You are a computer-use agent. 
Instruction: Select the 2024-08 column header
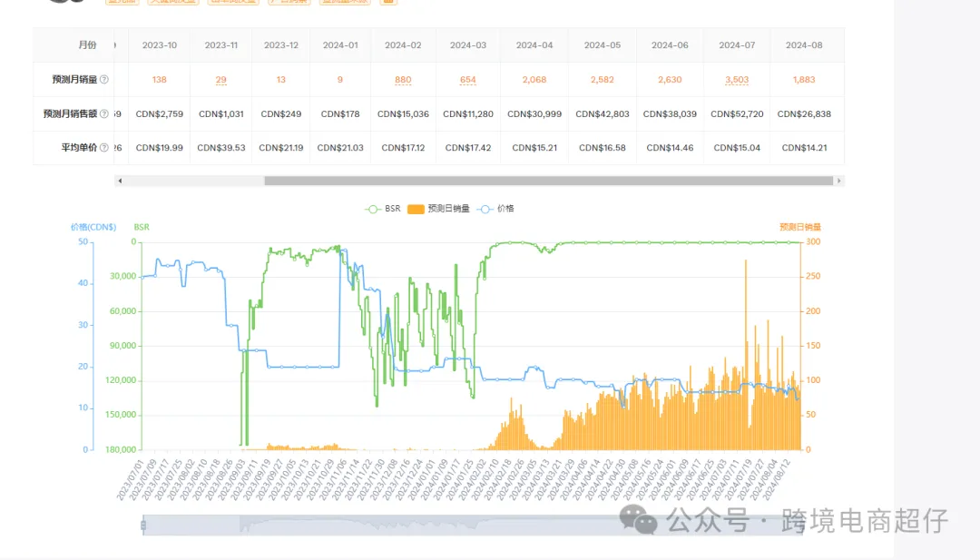click(x=804, y=45)
